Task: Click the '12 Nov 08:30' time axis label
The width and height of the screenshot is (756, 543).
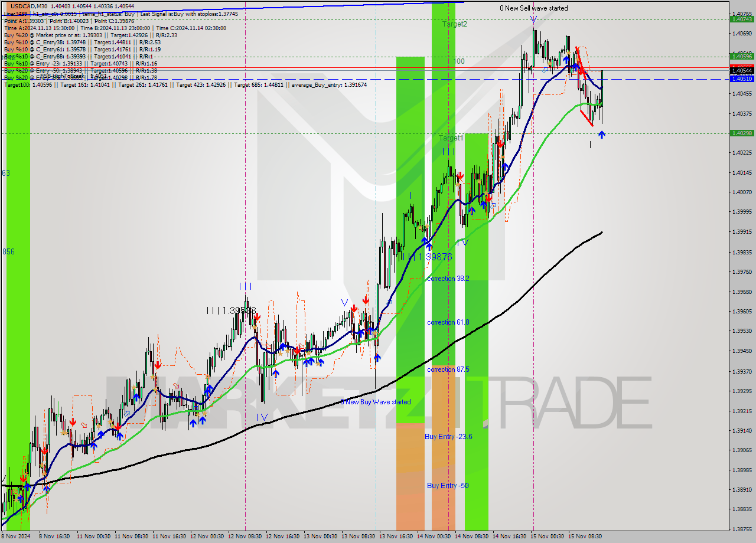Action: [245, 537]
